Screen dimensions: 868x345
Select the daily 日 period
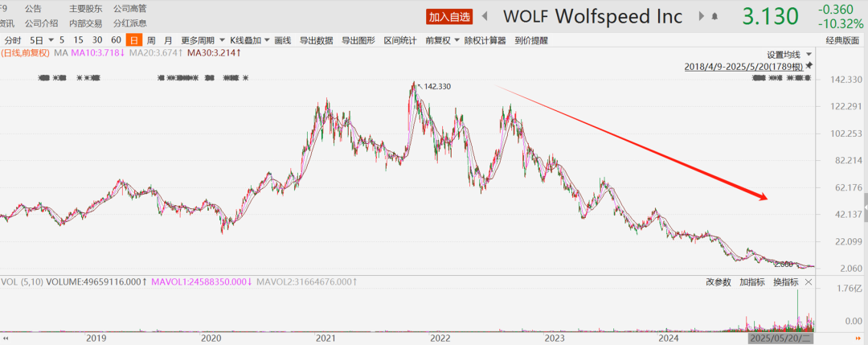pos(133,40)
